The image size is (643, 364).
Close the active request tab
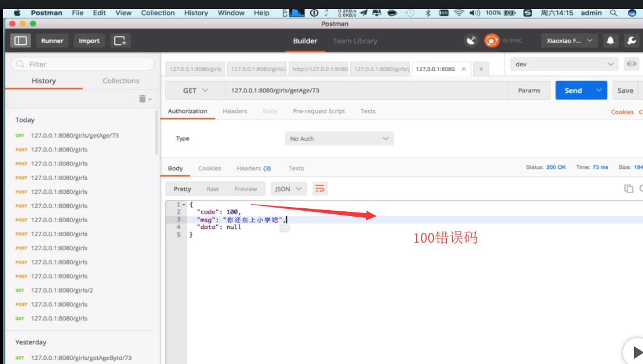[x=464, y=69]
